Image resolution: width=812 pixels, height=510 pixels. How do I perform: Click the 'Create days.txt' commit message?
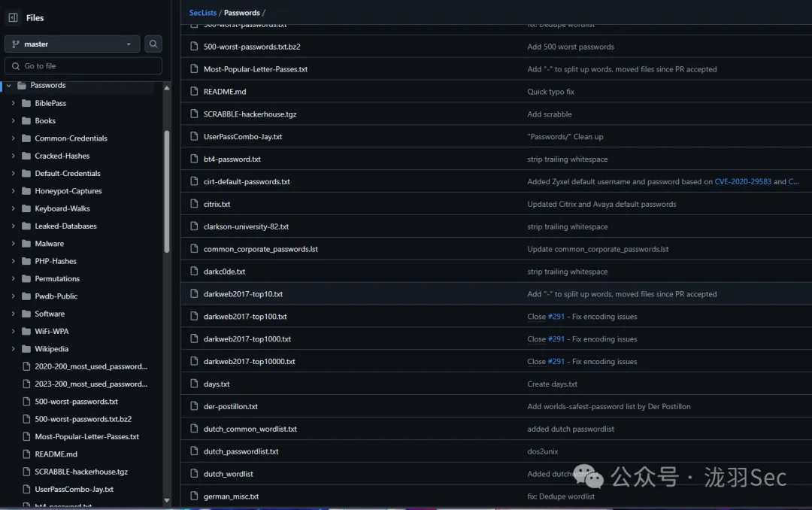(552, 384)
